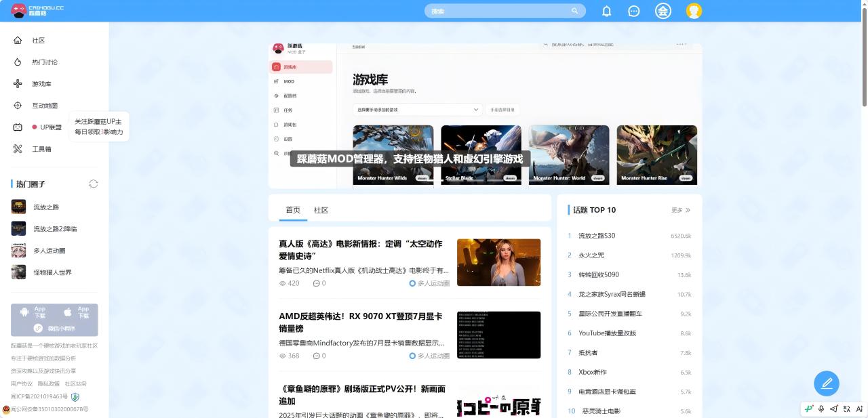The height and width of the screenshot is (418, 868).
Task: Click the target icon beside 互动地图
Action: (x=18, y=106)
